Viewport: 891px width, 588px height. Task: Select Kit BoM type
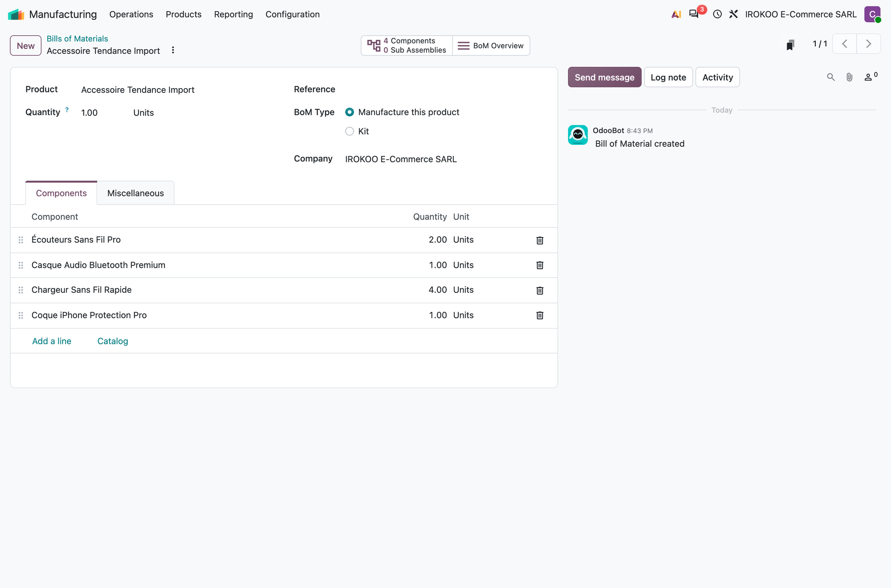point(349,131)
